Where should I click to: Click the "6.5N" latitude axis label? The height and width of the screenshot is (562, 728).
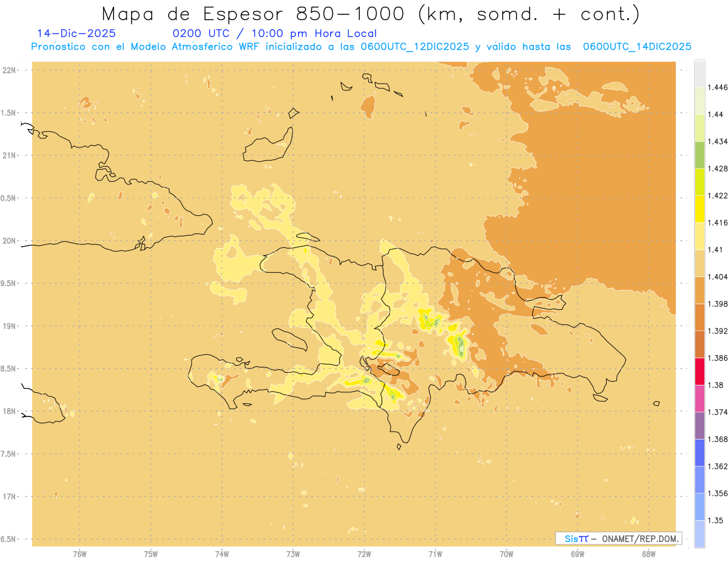(x=9, y=539)
